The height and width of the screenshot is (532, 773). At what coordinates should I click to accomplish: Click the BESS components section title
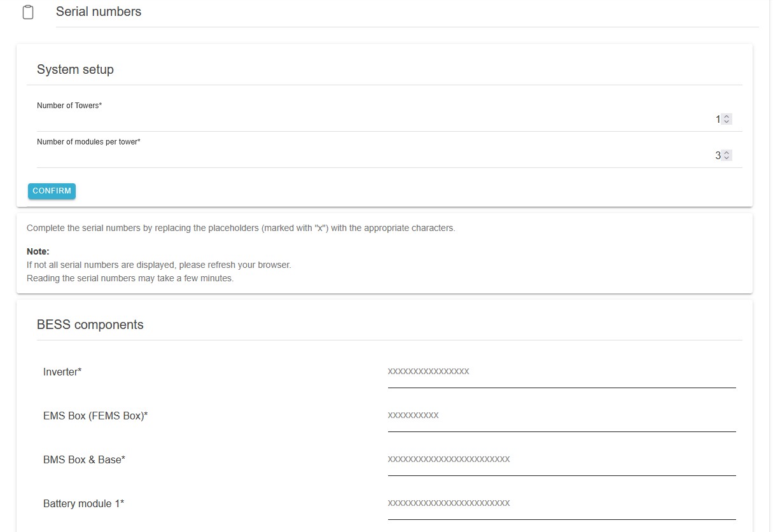[90, 325]
